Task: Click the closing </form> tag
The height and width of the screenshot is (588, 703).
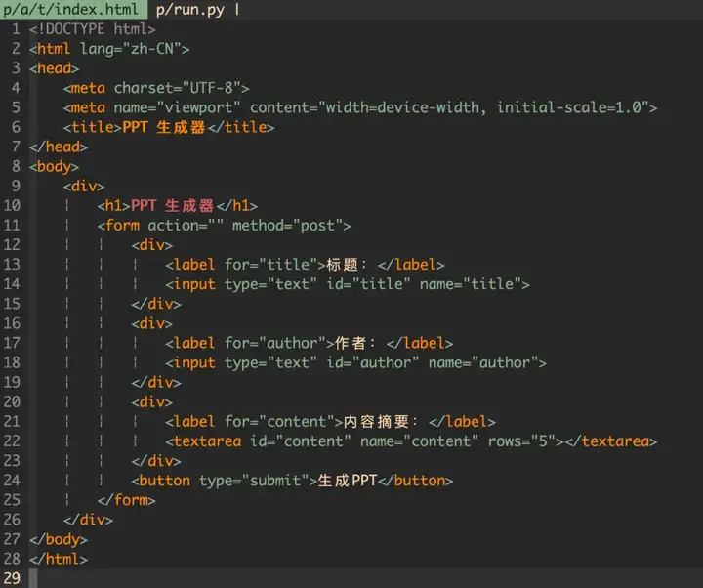Action: pos(126,500)
